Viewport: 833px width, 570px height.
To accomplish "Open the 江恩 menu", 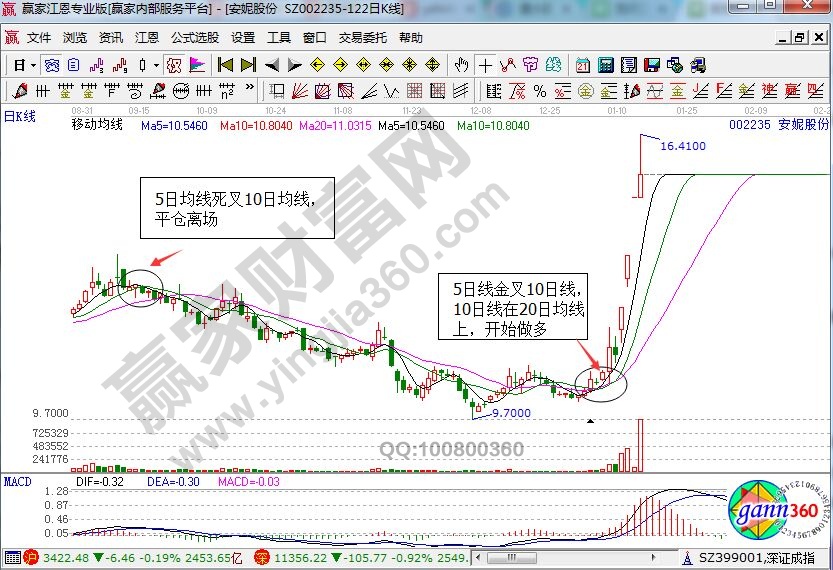I will [147, 38].
